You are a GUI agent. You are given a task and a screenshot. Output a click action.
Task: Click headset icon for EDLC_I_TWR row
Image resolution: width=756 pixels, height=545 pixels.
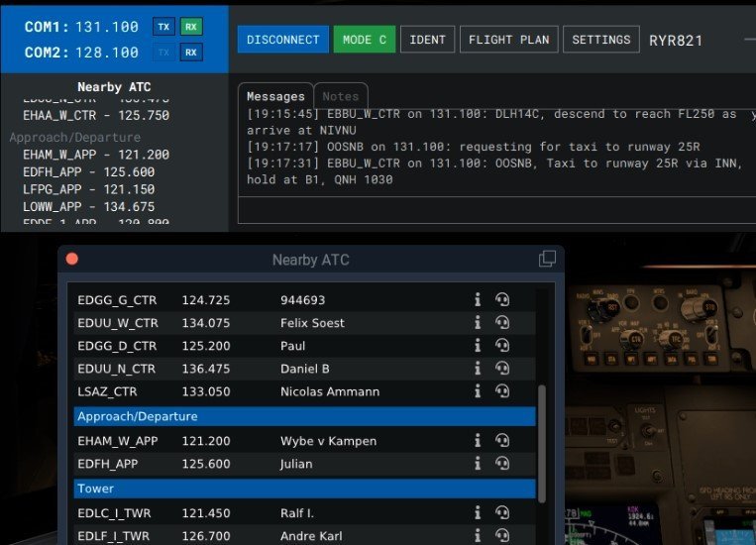pos(502,513)
